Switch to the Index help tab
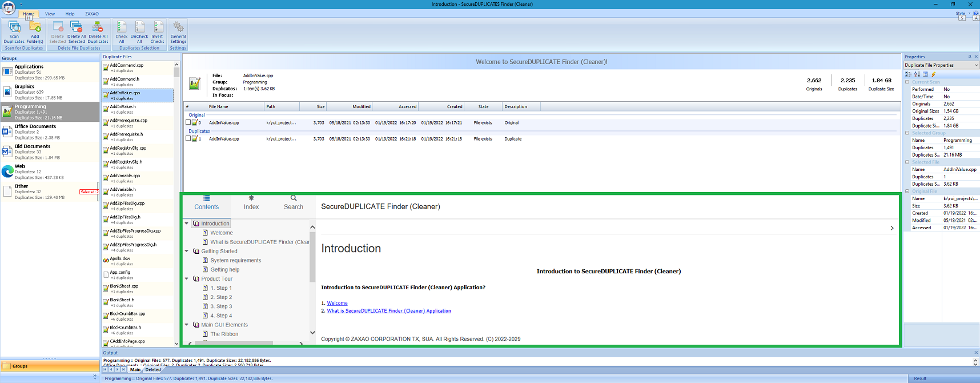This screenshot has height=383, width=980. pos(251,202)
